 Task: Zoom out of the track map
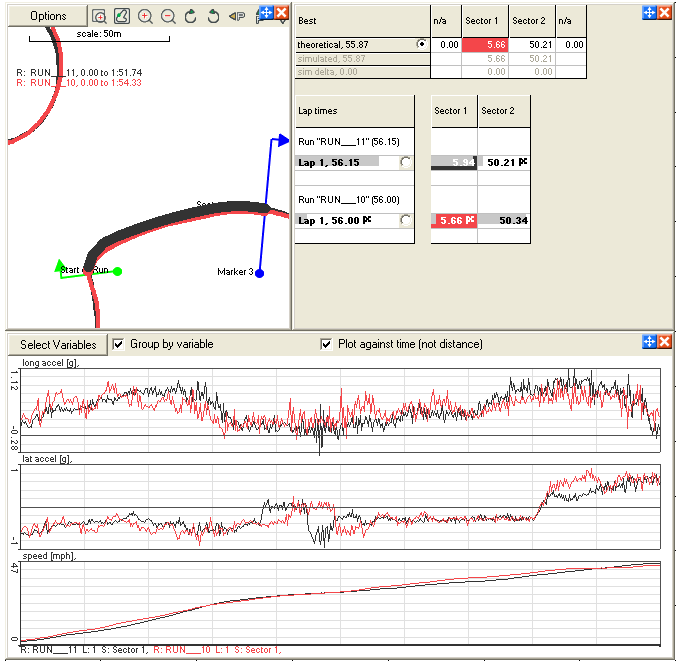(x=168, y=16)
